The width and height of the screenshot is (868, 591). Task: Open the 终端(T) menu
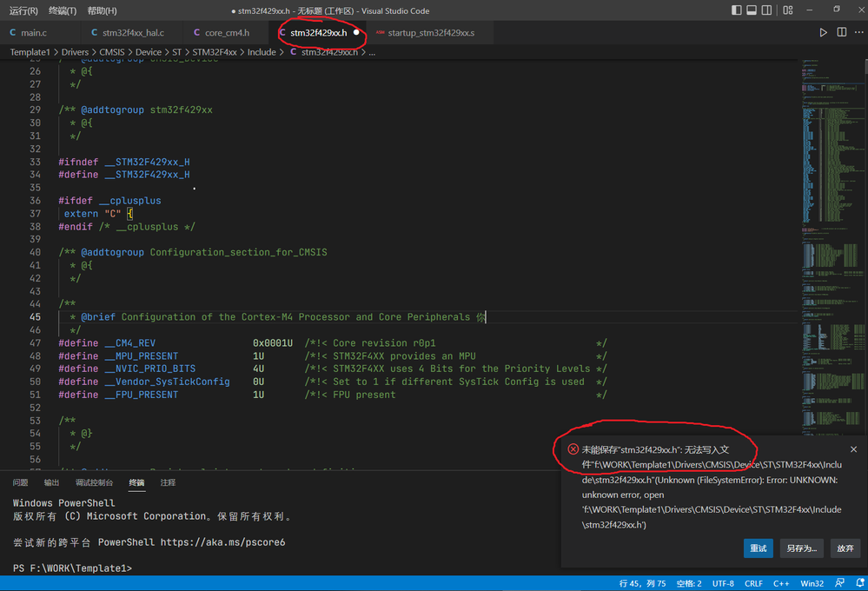pos(63,10)
